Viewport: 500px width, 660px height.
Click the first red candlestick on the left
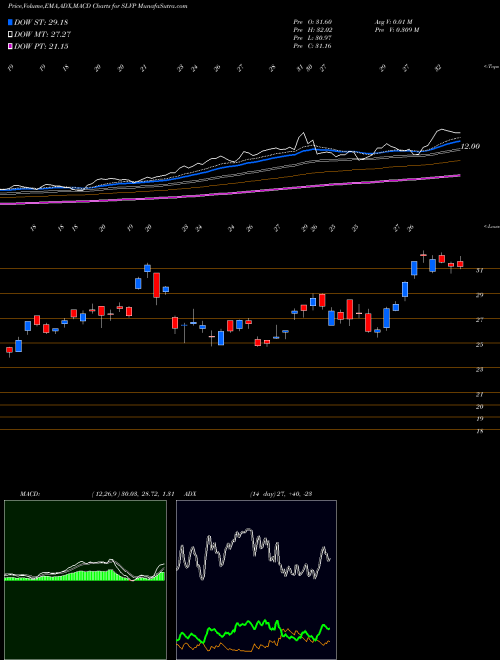tap(9, 350)
